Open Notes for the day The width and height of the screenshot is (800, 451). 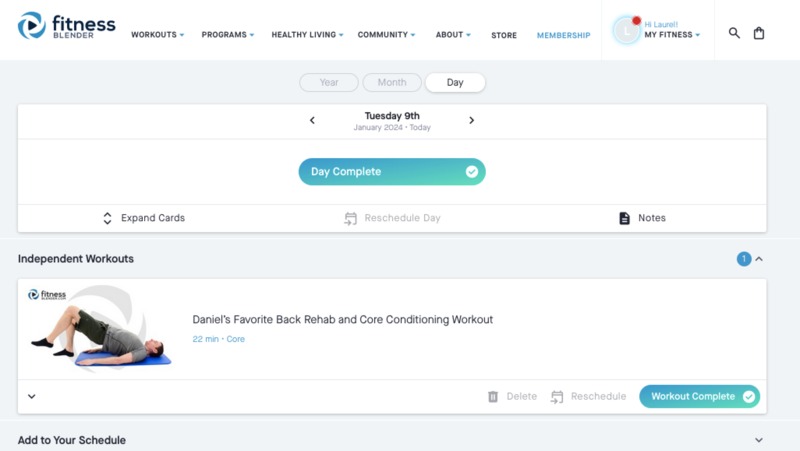(x=642, y=218)
